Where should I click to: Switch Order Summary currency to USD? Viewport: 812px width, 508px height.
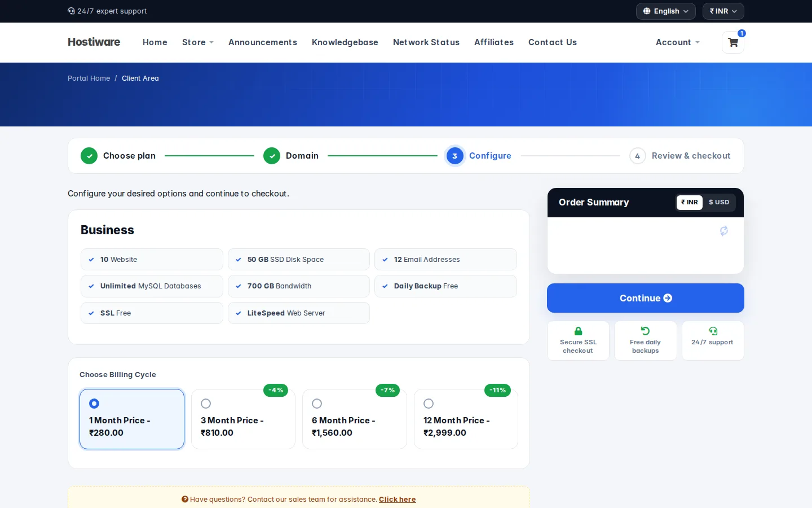click(719, 202)
